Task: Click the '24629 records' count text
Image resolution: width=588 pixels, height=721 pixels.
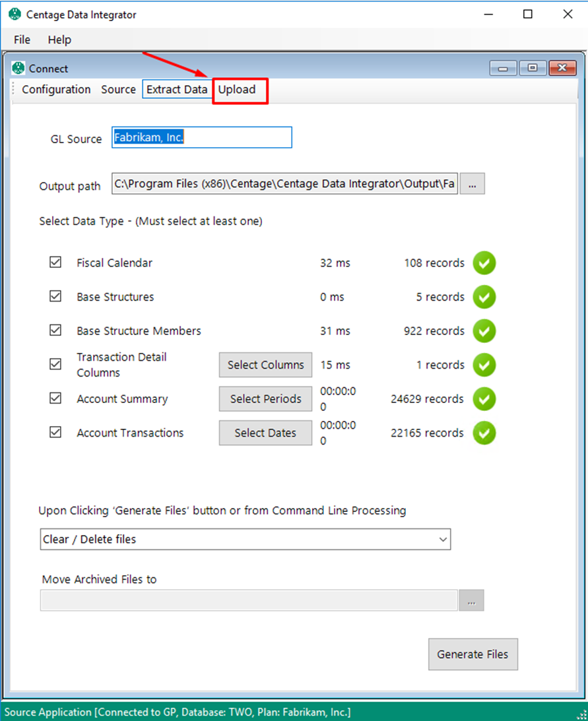Action: coord(427,399)
